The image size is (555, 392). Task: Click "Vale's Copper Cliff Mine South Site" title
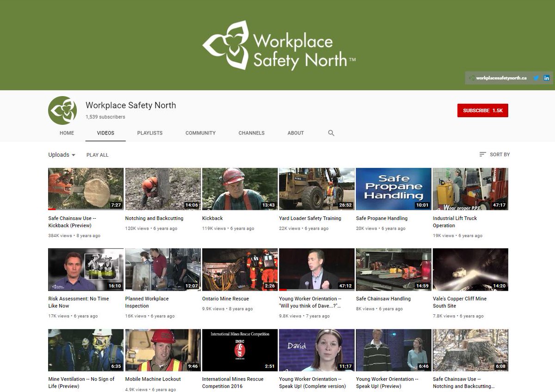click(460, 302)
